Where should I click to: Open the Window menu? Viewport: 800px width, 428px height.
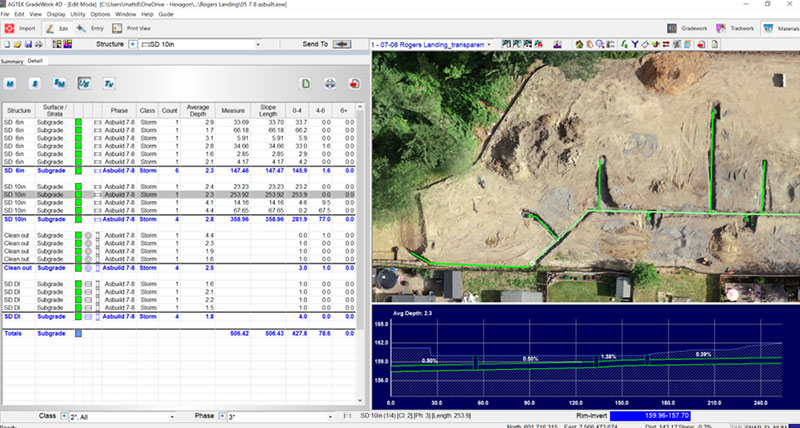(126, 14)
